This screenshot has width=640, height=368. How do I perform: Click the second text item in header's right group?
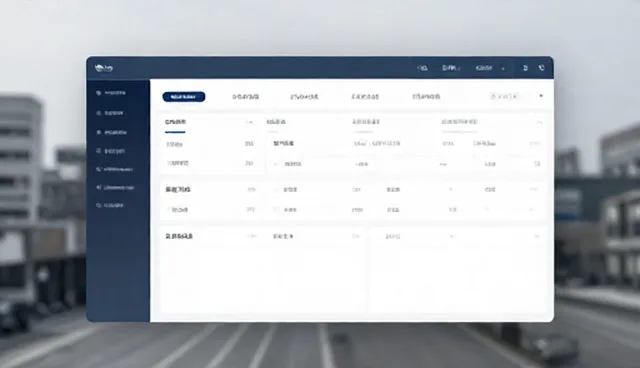coord(451,68)
